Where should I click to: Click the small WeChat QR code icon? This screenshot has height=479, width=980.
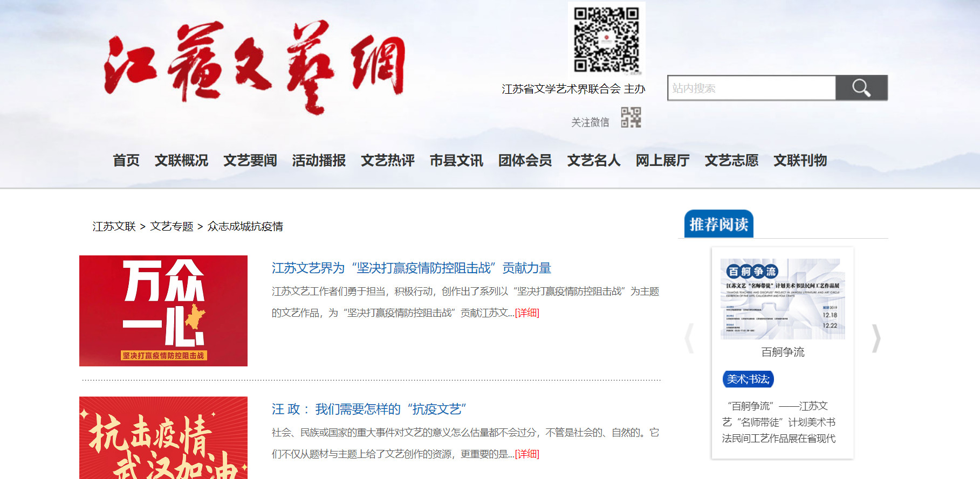(x=631, y=117)
